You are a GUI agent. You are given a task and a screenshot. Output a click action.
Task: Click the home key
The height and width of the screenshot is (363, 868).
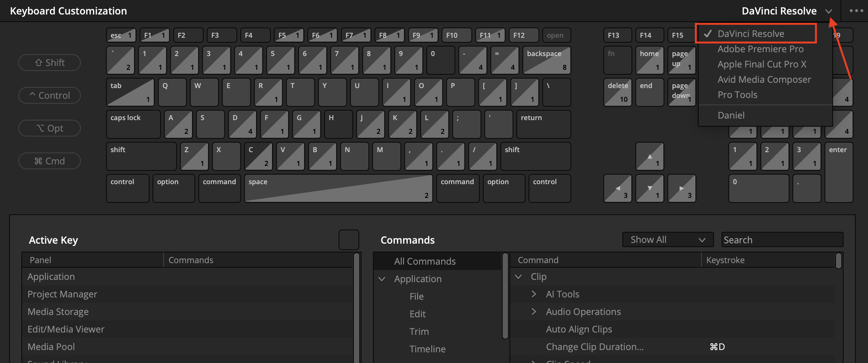[x=650, y=60]
